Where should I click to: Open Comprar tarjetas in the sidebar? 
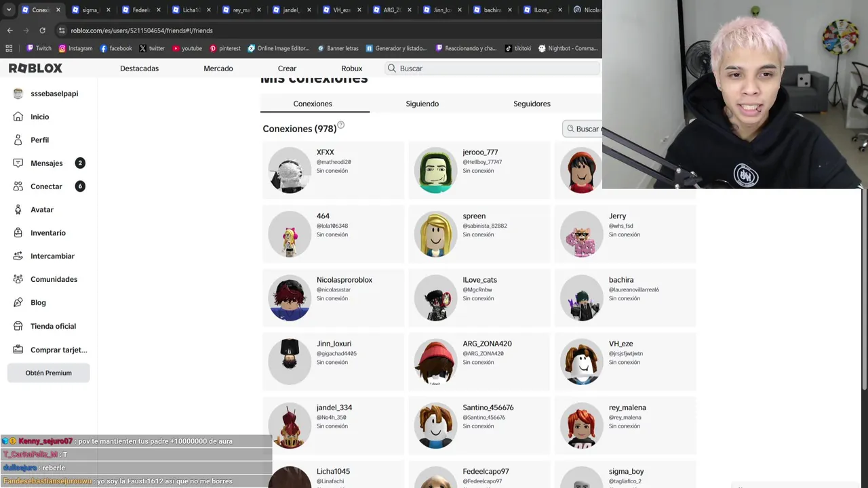tap(58, 350)
